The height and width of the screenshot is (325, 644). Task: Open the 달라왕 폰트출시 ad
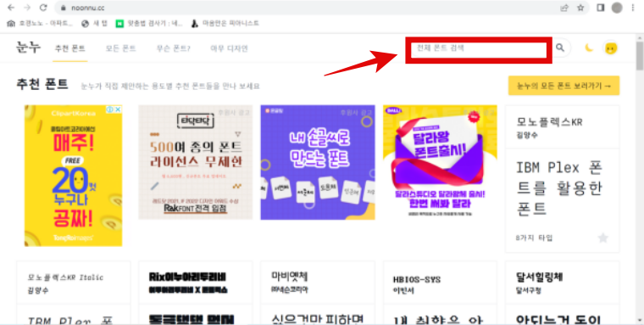[440, 162]
